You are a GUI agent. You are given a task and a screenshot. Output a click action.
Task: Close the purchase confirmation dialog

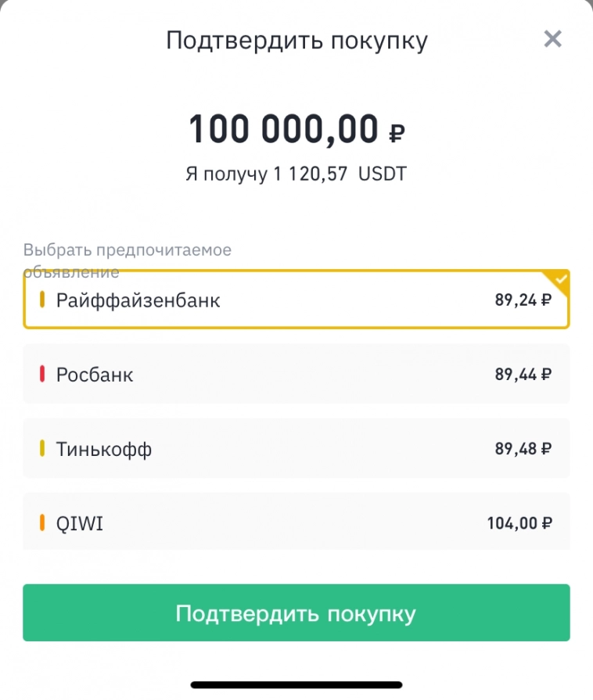click(x=552, y=39)
